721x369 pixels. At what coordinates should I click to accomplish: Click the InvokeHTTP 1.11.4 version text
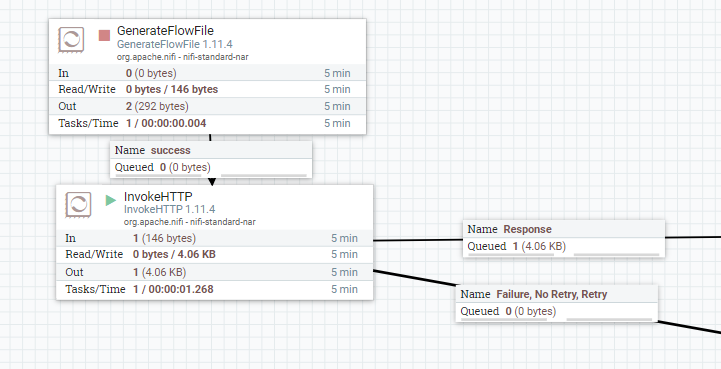(x=169, y=209)
